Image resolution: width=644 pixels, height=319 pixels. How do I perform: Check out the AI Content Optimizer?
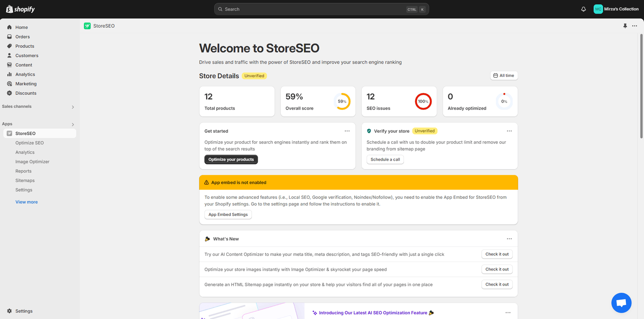point(497,254)
